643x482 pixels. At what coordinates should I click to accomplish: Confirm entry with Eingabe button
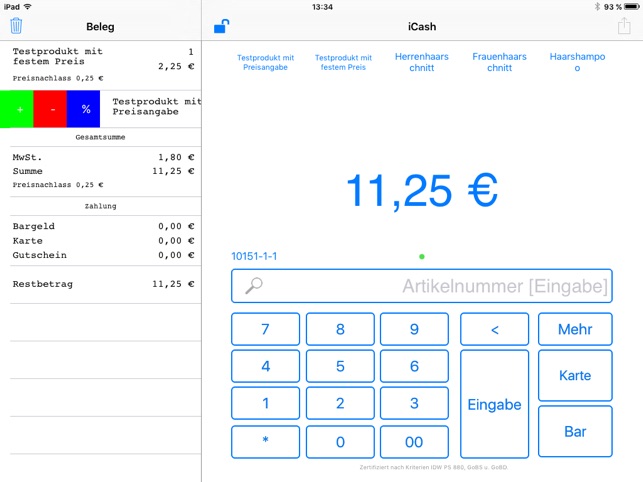pos(495,404)
